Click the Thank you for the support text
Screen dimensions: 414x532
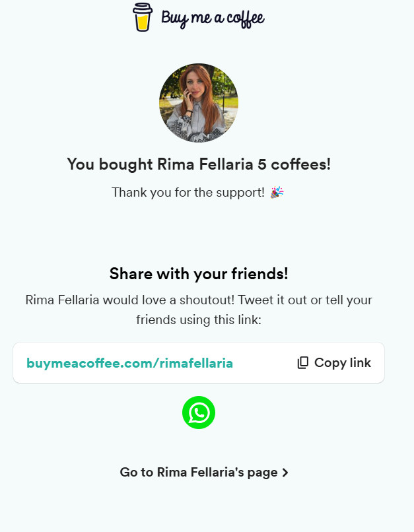pyautogui.click(x=188, y=192)
